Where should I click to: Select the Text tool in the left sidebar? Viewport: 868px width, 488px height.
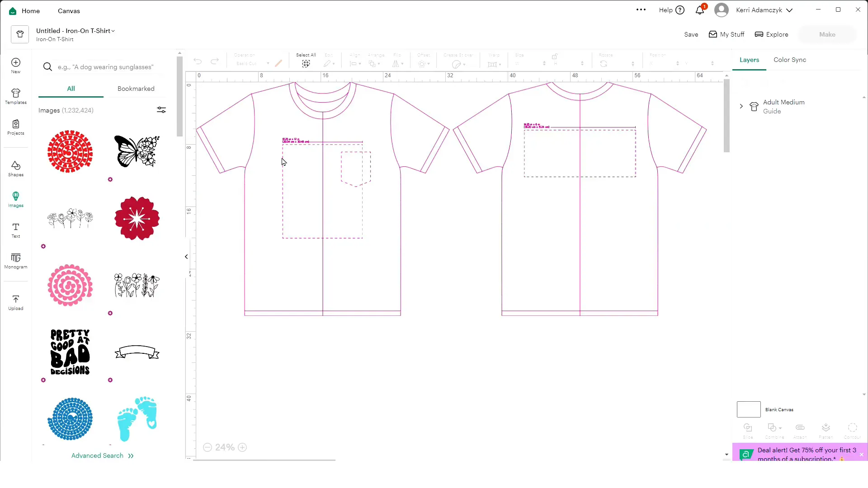[x=16, y=231]
